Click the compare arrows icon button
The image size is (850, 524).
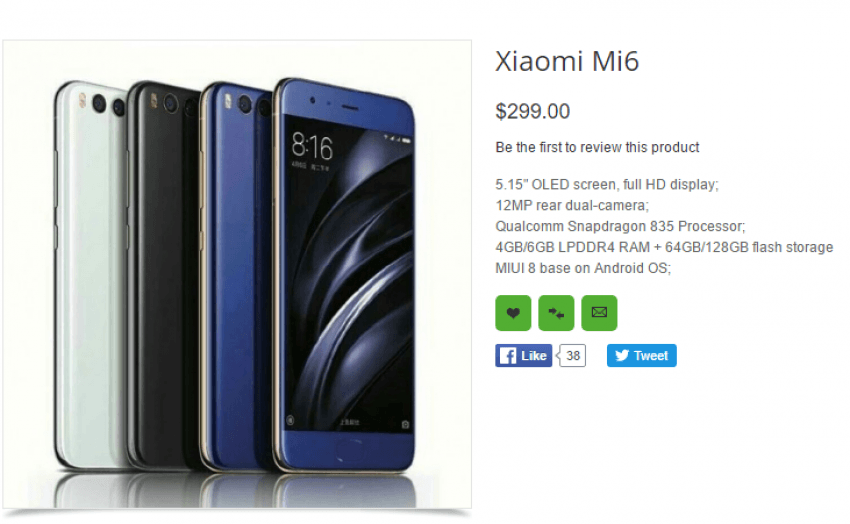point(556,313)
